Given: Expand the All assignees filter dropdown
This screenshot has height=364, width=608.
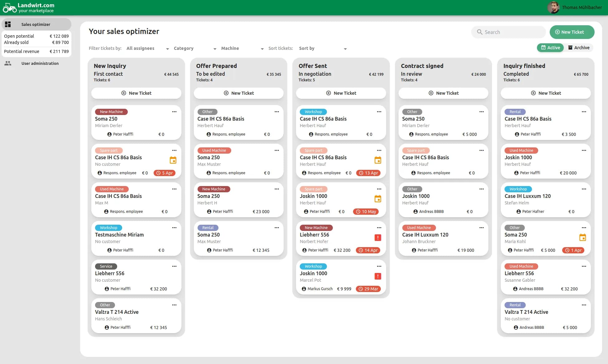Looking at the screenshot, I should coord(148,48).
